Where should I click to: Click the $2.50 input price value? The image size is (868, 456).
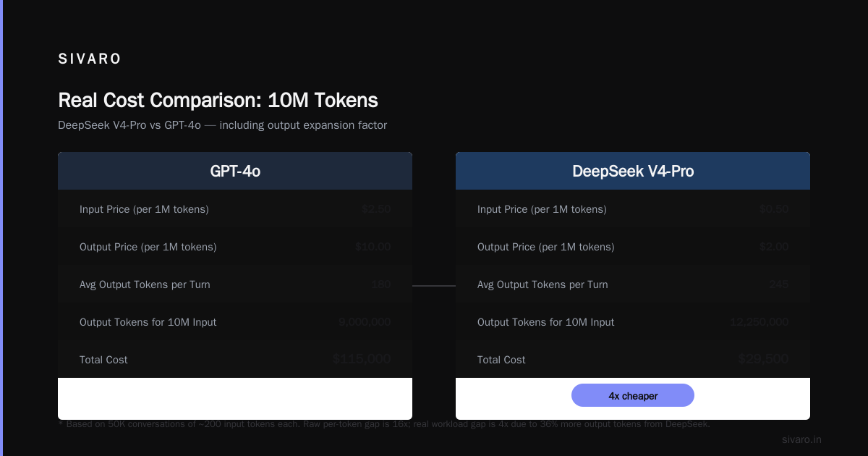pos(376,209)
